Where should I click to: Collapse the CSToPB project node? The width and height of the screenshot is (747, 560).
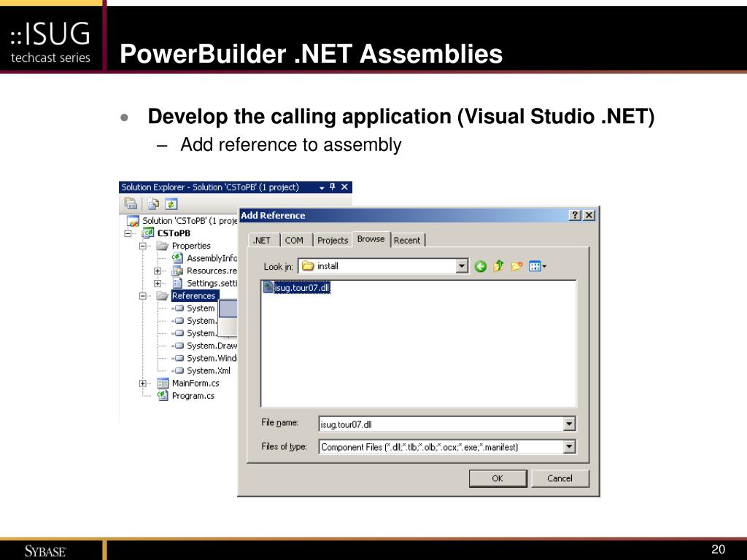click(x=128, y=233)
